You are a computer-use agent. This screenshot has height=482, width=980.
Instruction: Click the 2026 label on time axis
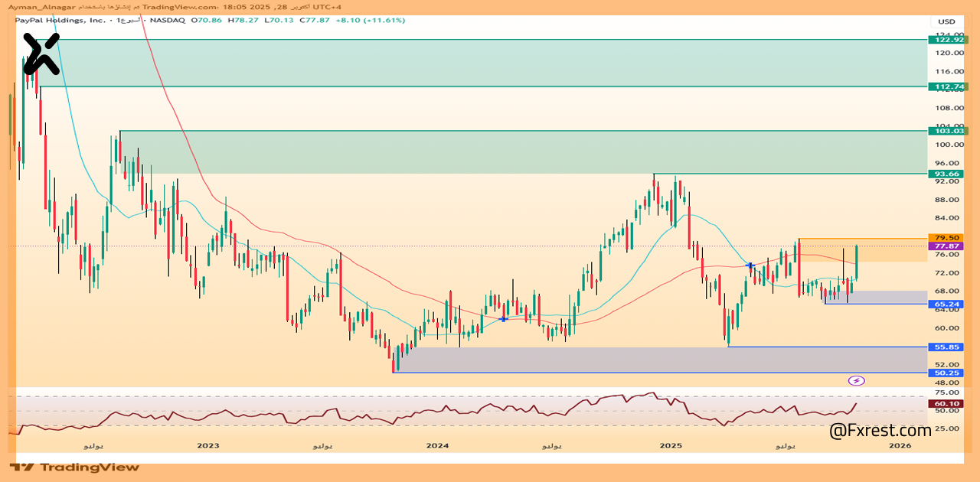900,445
